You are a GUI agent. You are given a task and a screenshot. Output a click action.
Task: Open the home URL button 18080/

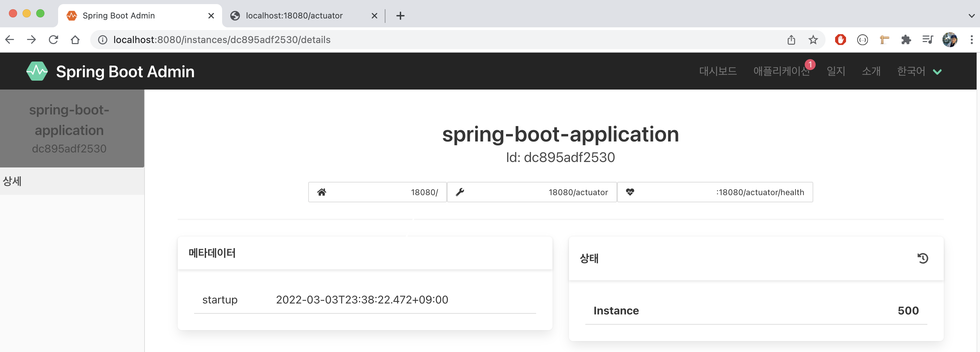click(x=377, y=192)
